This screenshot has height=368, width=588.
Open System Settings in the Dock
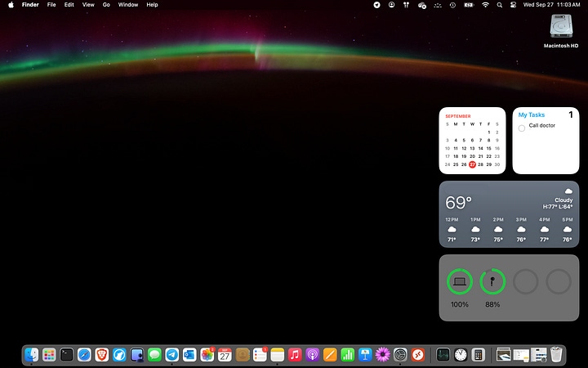[400, 354]
